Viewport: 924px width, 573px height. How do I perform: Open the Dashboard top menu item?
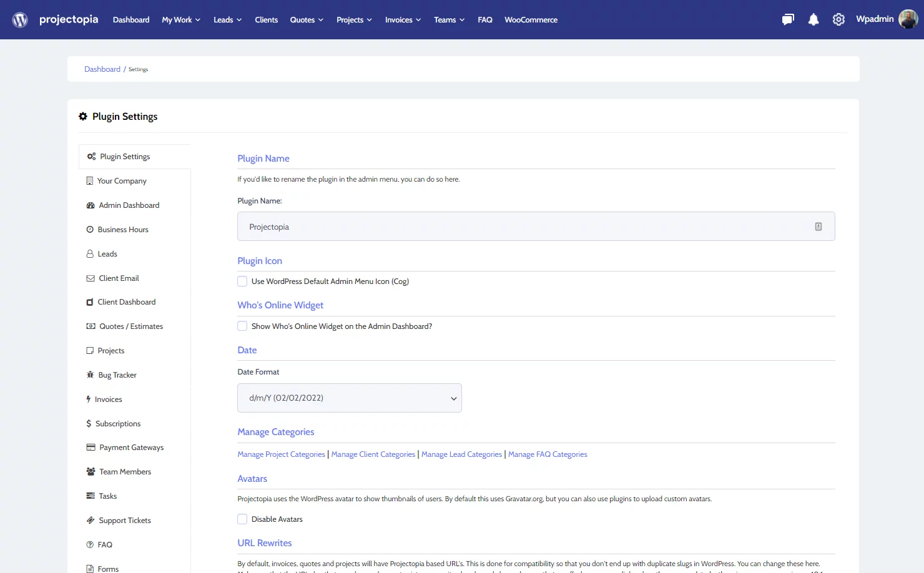(131, 20)
